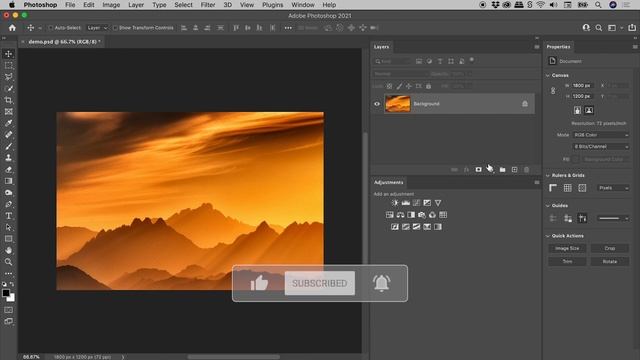640x360 pixels.
Task: Select the Frame tool
Action: coord(8,111)
